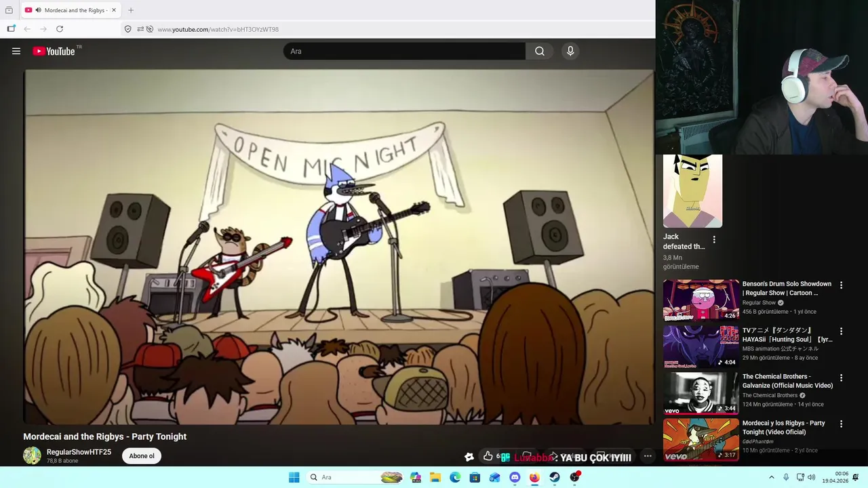Open Microsoft Store from taskbar
This screenshot has height=488, width=868.
pyautogui.click(x=475, y=477)
